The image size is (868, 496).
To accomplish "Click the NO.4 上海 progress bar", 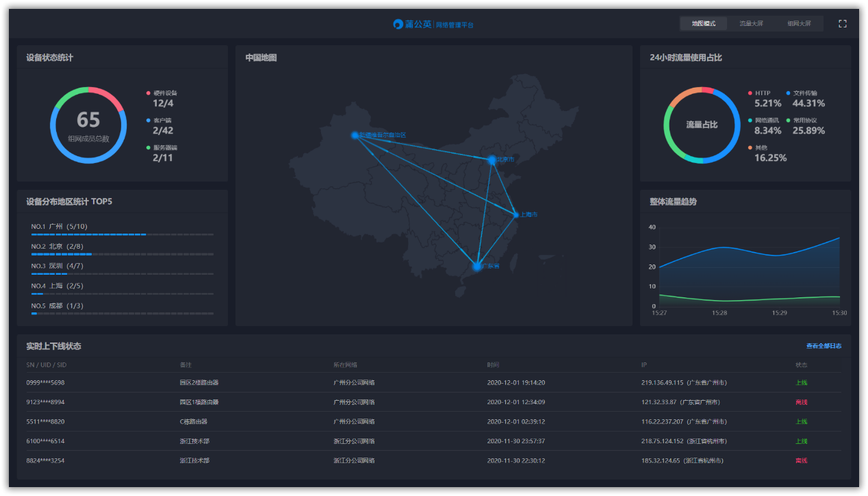I will (x=123, y=294).
